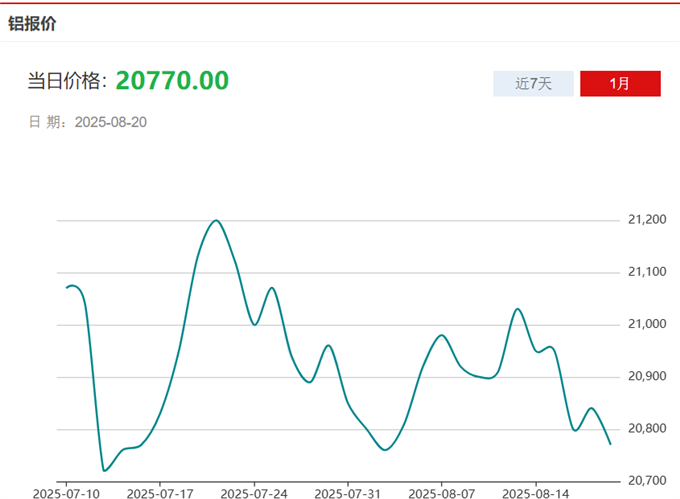
Task: Click the 2025-08-20 date text
Action: pos(111,122)
